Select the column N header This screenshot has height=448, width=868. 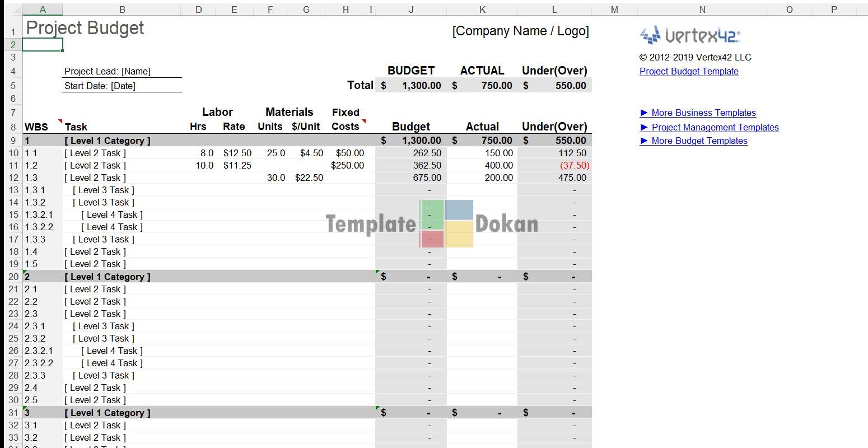point(702,10)
